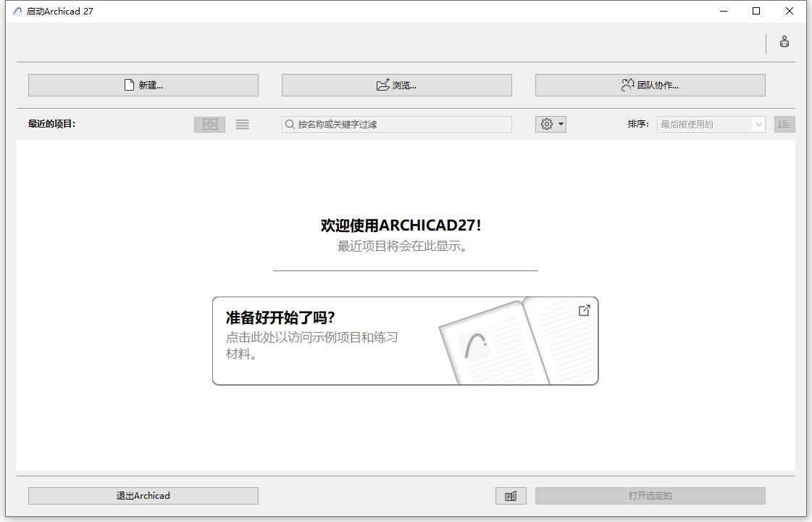Open 新建 to create a new project
Image resolution: width=812 pixels, height=522 pixels.
143,85
